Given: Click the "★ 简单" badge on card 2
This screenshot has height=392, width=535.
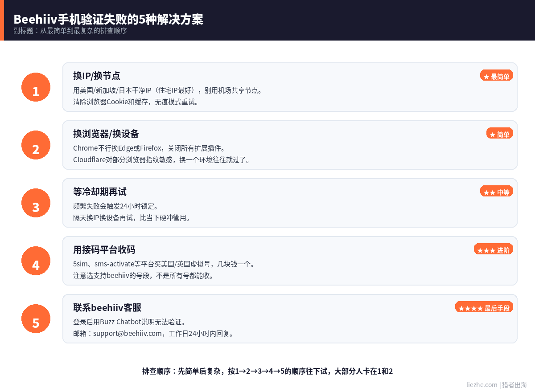Looking at the screenshot, I should [499, 134].
